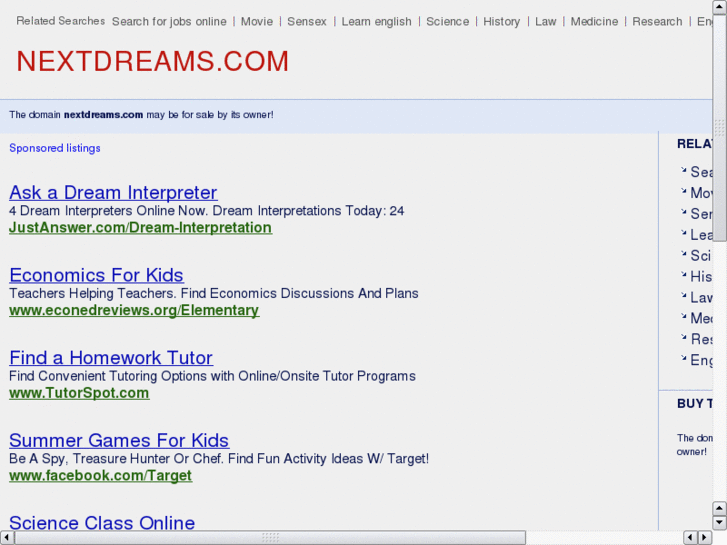
Task: Click the horizontal scrollbar left arrow at far left
Action: (6, 538)
